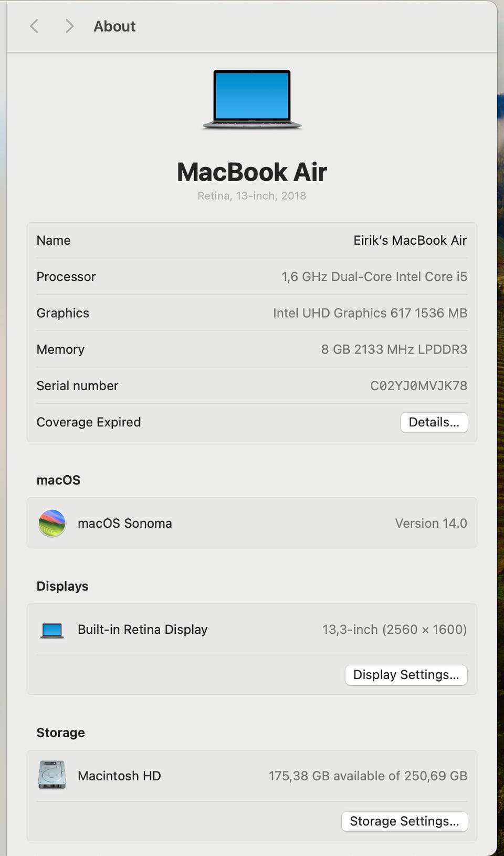
Task: Click the 13,3-inch (2560 × 1600) value
Action: coord(395,630)
